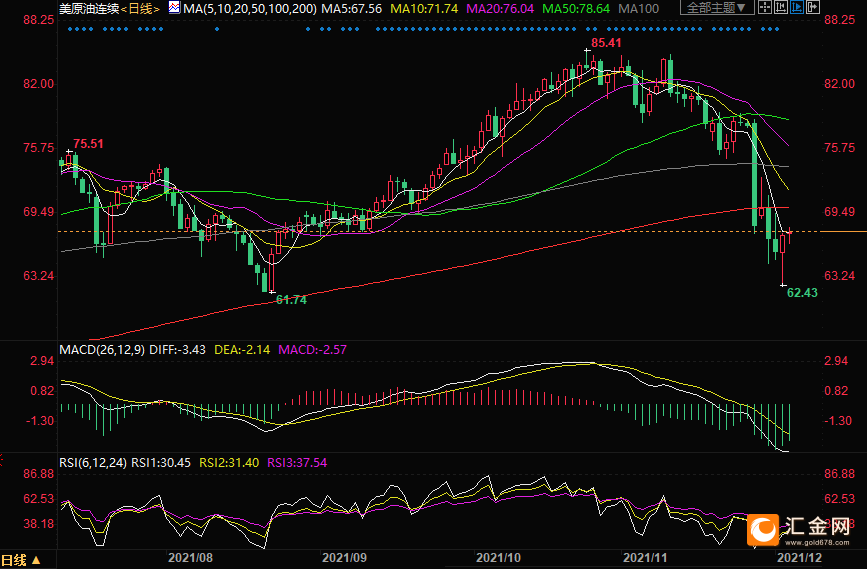Image resolution: width=867 pixels, height=569 pixels.
Task: Click the 85.41 high price marker
Action: 606,43
